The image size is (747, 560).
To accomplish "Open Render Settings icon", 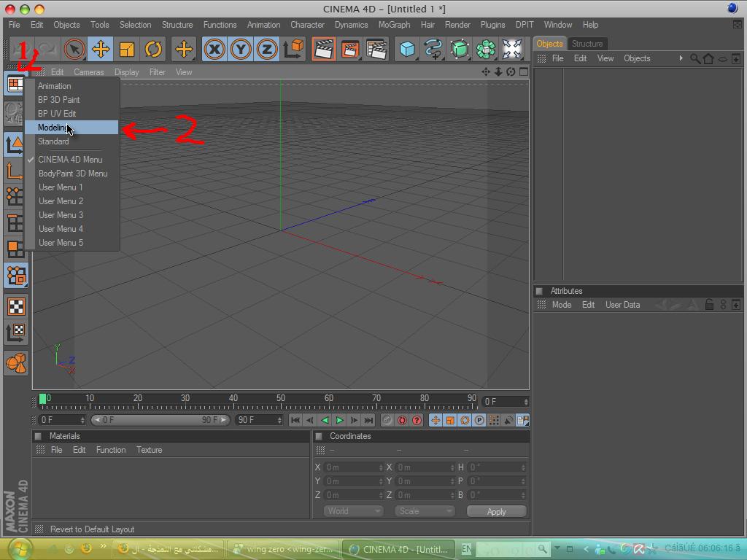I will (376, 49).
